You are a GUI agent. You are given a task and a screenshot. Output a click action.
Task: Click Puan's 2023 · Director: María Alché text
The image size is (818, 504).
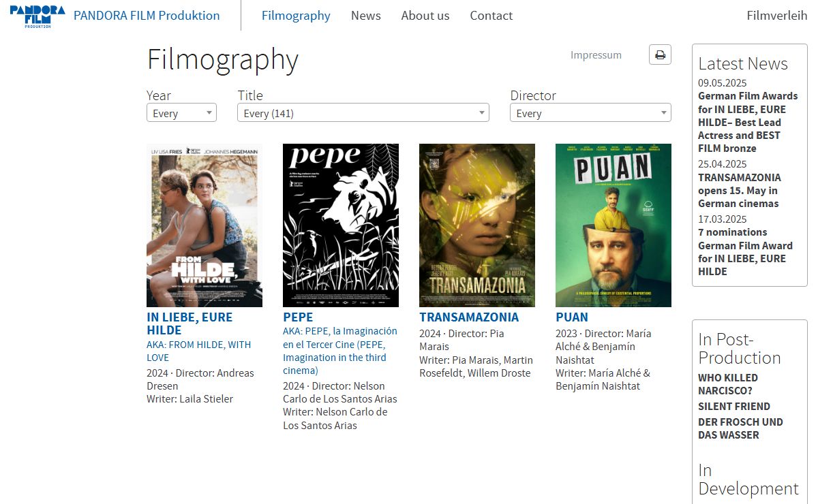click(603, 347)
